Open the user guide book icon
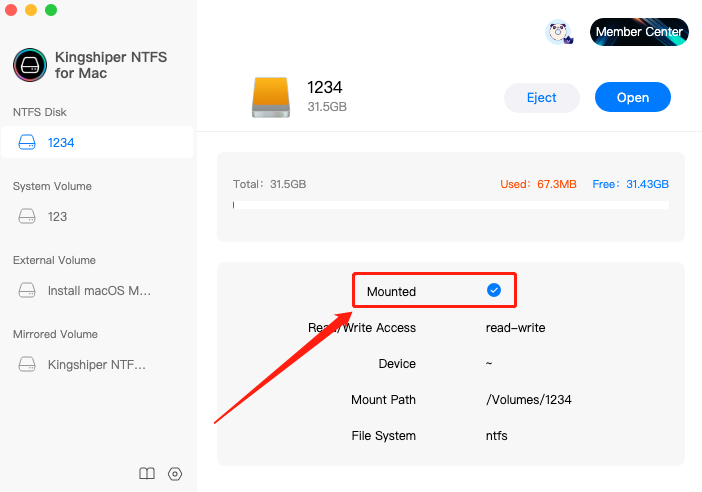The height and width of the screenshot is (492, 702). click(147, 473)
